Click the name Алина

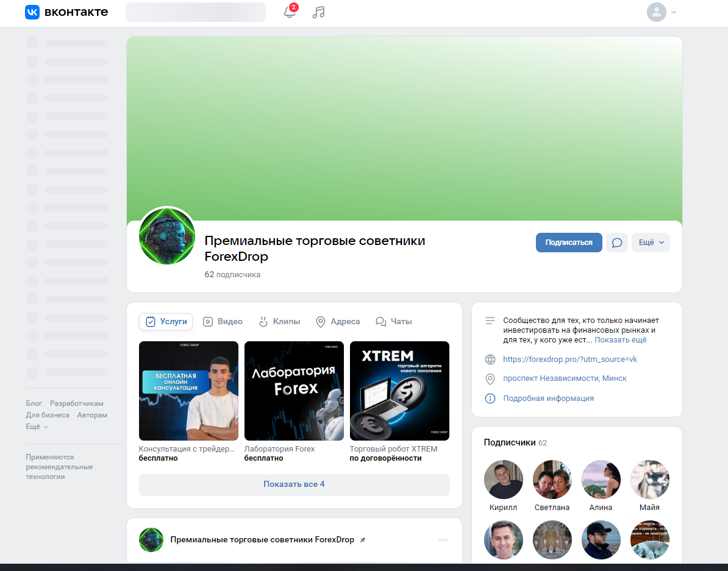pyautogui.click(x=601, y=508)
